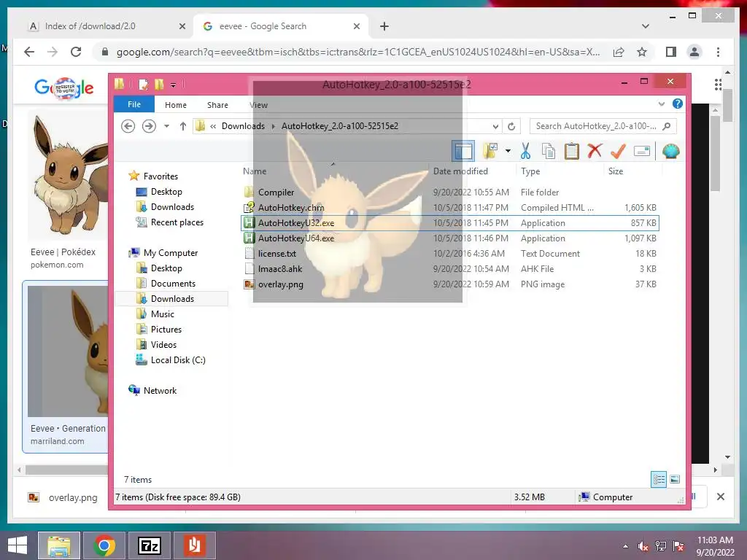Toggle the navigation pane toolbar button

[463, 152]
